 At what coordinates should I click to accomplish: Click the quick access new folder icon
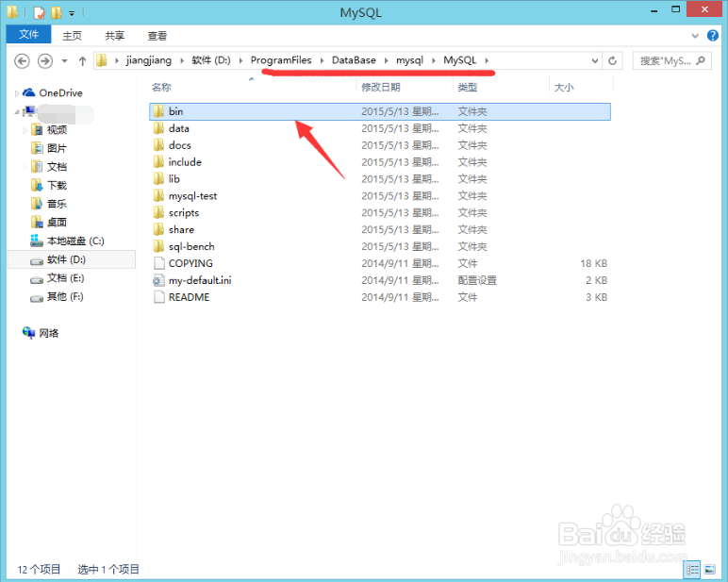click(57, 12)
